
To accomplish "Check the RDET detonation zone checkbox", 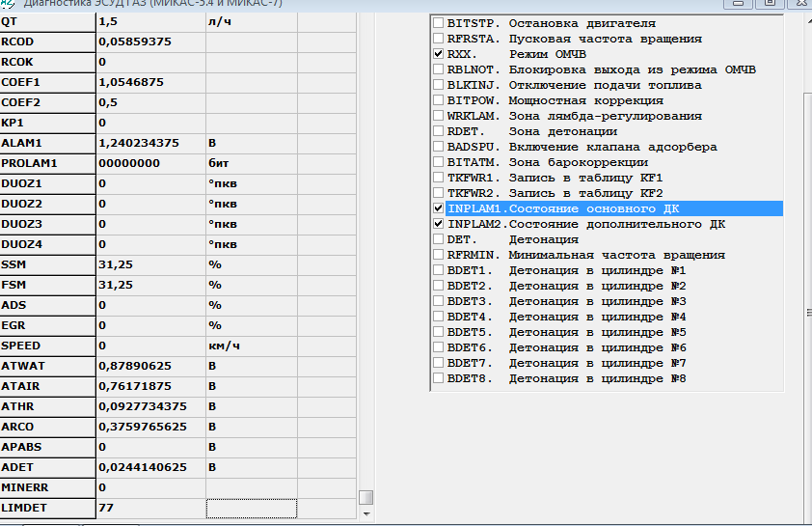I will (x=438, y=131).
